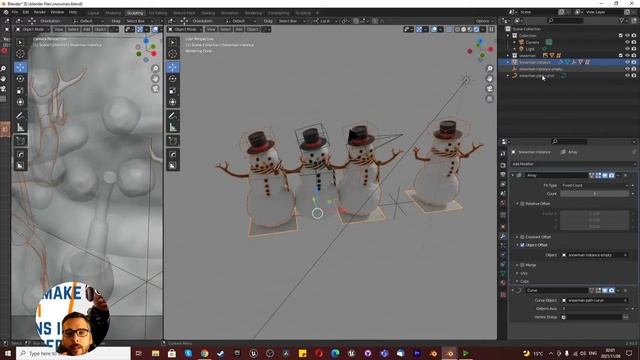Hide Light in viewport via eye icon
The height and width of the screenshot is (360, 640).
pos(627,49)
